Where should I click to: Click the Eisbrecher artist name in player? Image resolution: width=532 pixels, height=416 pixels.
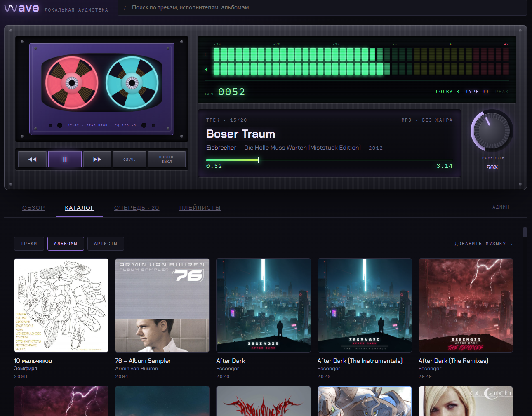pyautogui.click(x=221, y=148)
